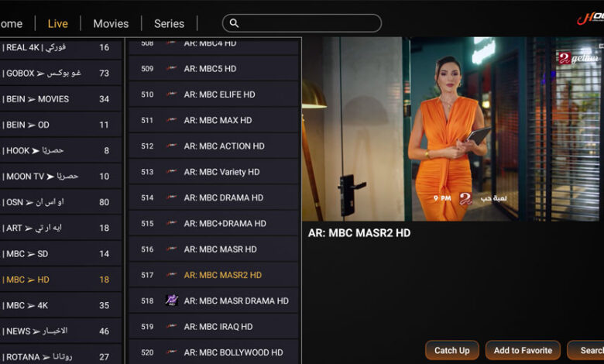Switch to the Movies tab
The height and width of the screenshot is (364, 604).
[111, 23]
